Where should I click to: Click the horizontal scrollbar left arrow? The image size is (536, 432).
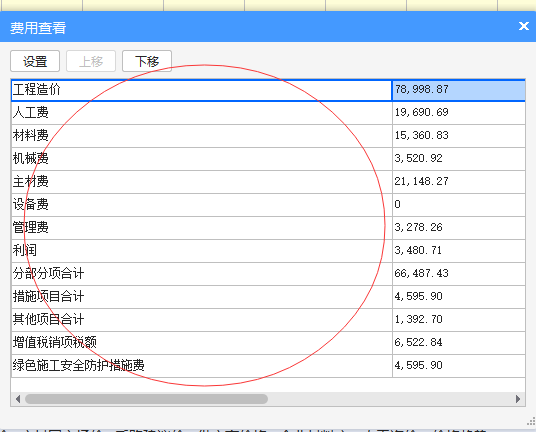tap(18, 399)
